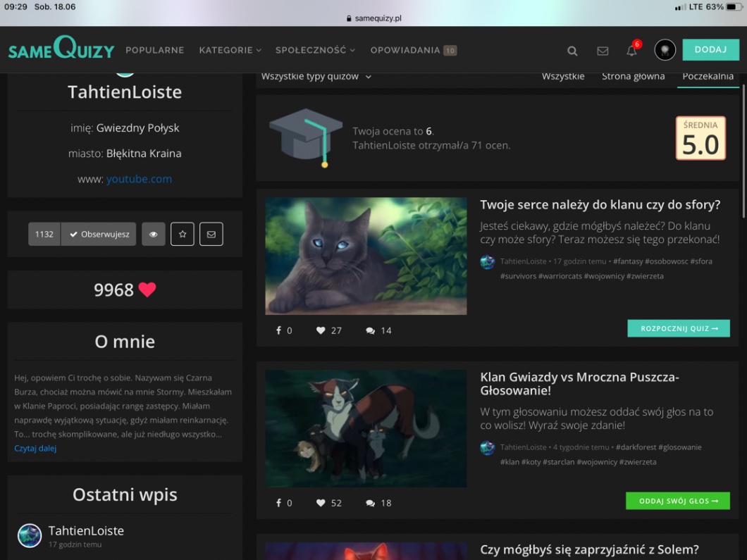The height and width of the screenshot is (560, 747).
Task: Expand the Kategorie dropdown menu
Action: 230,50
